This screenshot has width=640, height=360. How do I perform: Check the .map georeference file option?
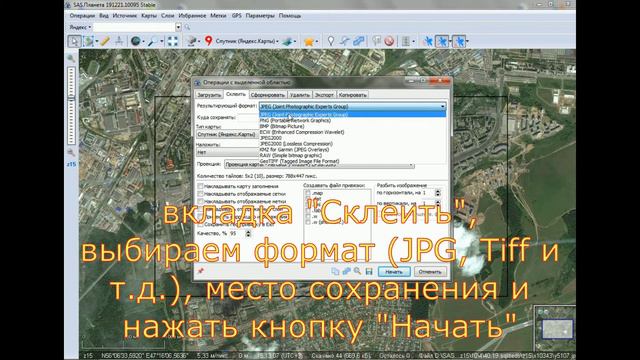point(308,193)
